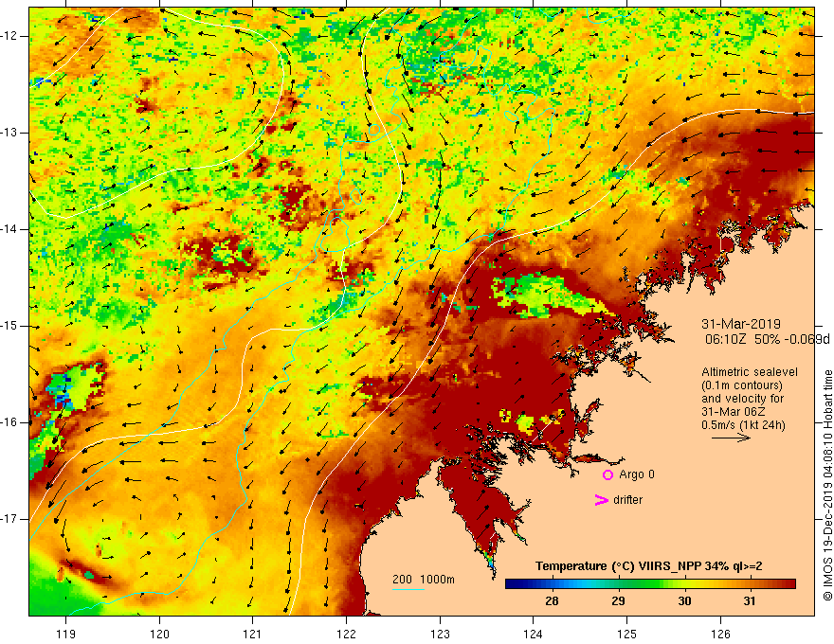Click the longitude label 119
This screenshot has height=644, width=834.
coord(66,634)
